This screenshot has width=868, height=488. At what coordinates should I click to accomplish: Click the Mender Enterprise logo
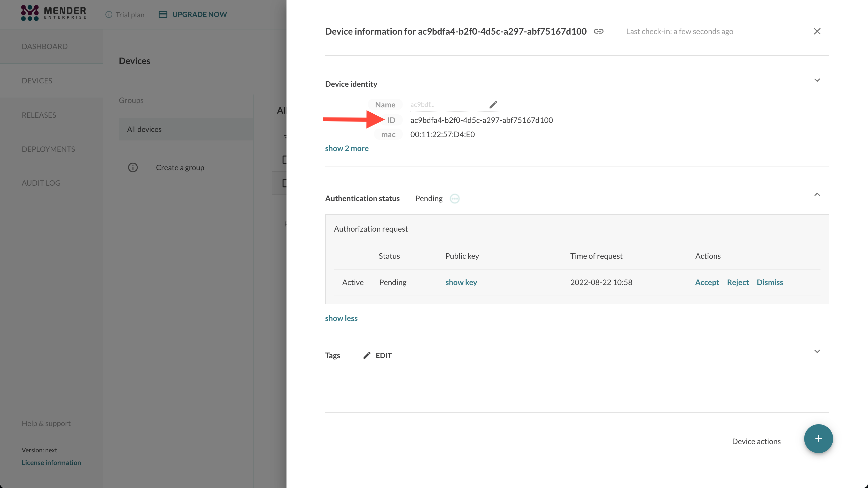click(x=53, y=13)
